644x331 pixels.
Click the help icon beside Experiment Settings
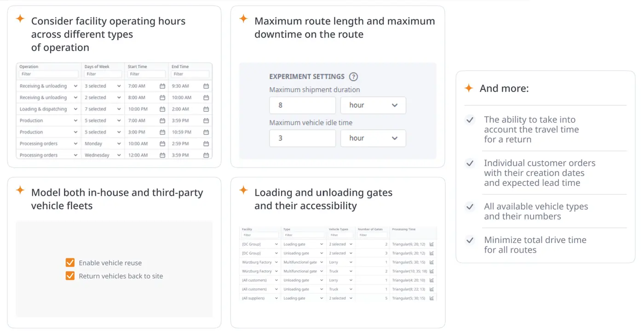(x=353, y=77)
